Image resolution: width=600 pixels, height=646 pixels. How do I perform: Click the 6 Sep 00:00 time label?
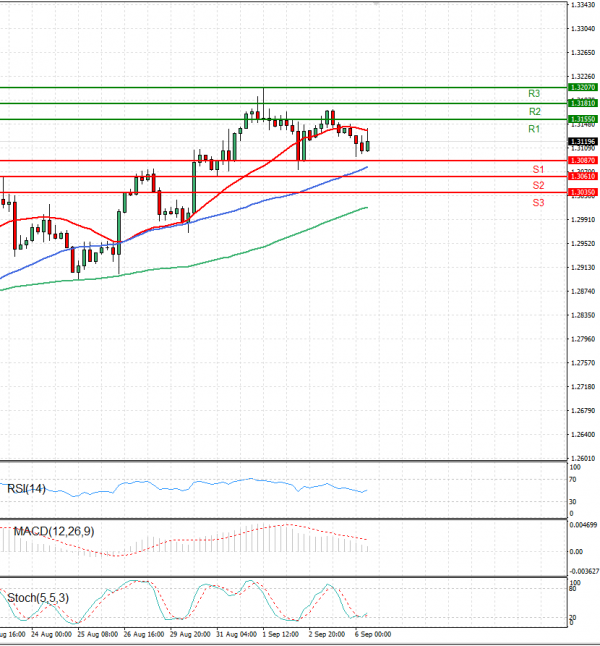373,634
